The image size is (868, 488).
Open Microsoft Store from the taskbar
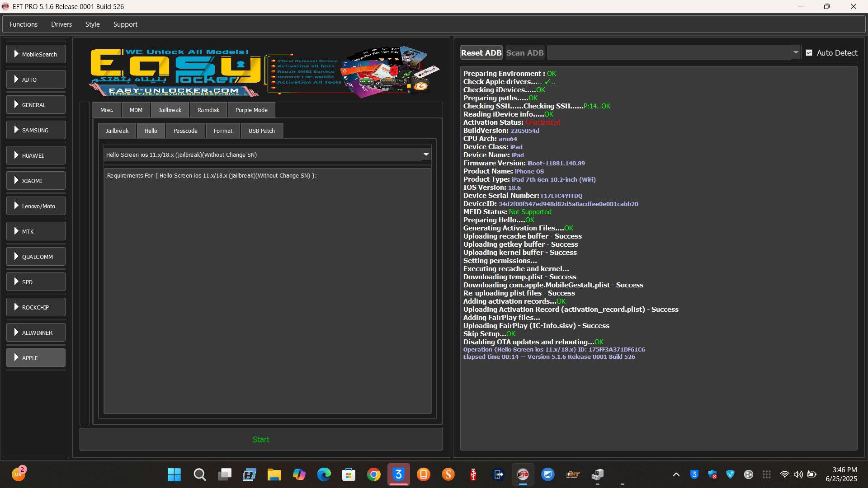tap(349, 474)
